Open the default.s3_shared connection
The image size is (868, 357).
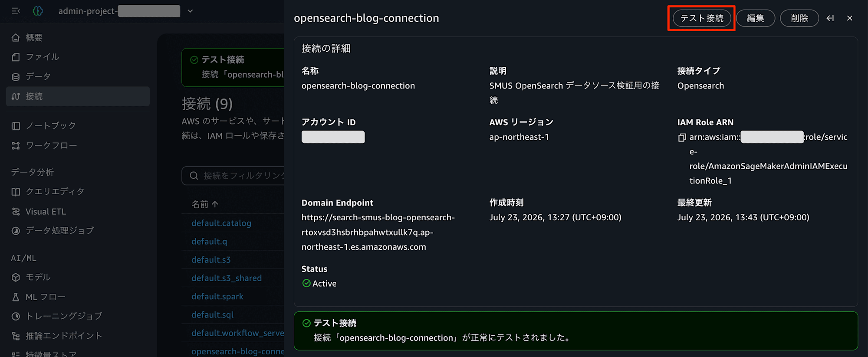coord(227,278)
